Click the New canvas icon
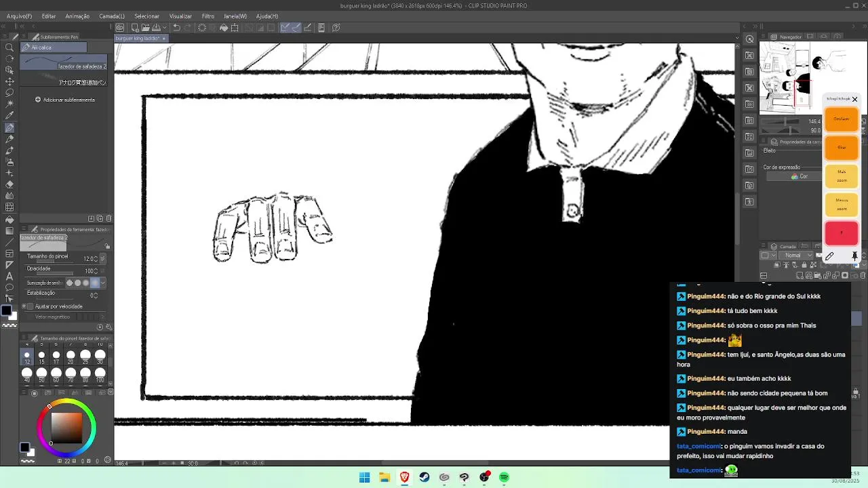Viewport: 868px width, 488px height. pyautogui.click(x=135, y=28)
